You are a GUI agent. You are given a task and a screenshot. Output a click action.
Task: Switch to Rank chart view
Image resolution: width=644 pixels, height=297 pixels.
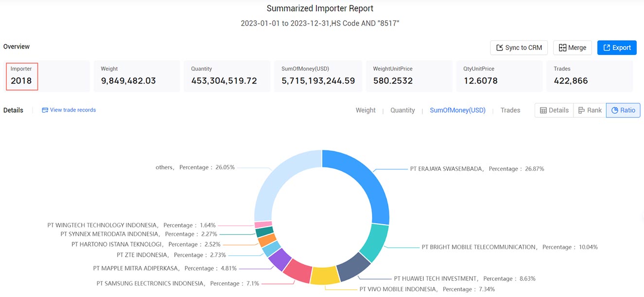pyautogui.click(x=590, y=110)
